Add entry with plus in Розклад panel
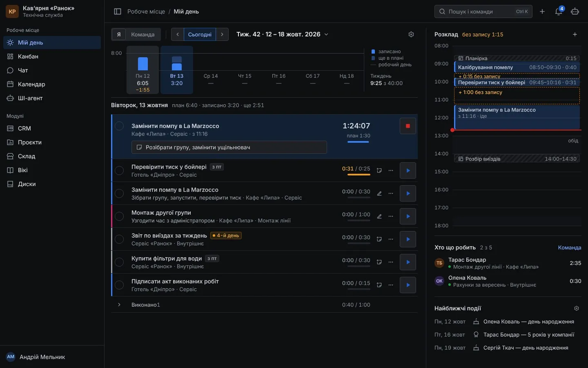Image resolution: width=588 pixels, height=368 pixels. [x=575, y=34]
